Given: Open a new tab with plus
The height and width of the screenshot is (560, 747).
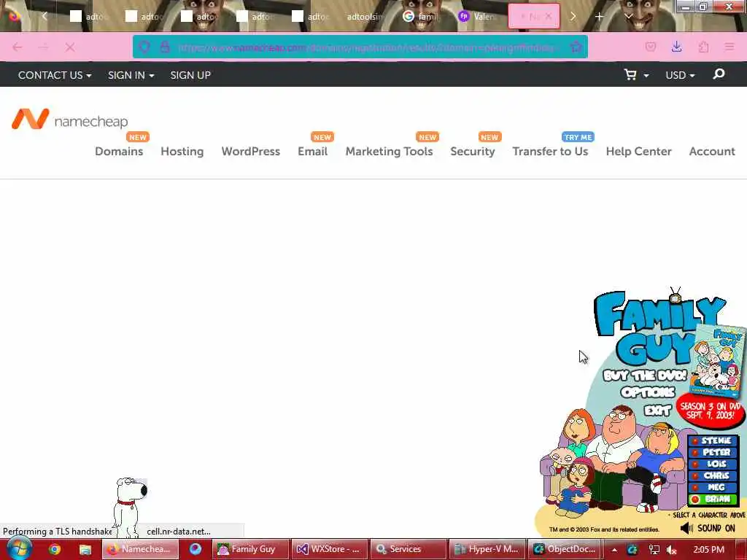Looking at the screenshot, I should pos(599,16).
